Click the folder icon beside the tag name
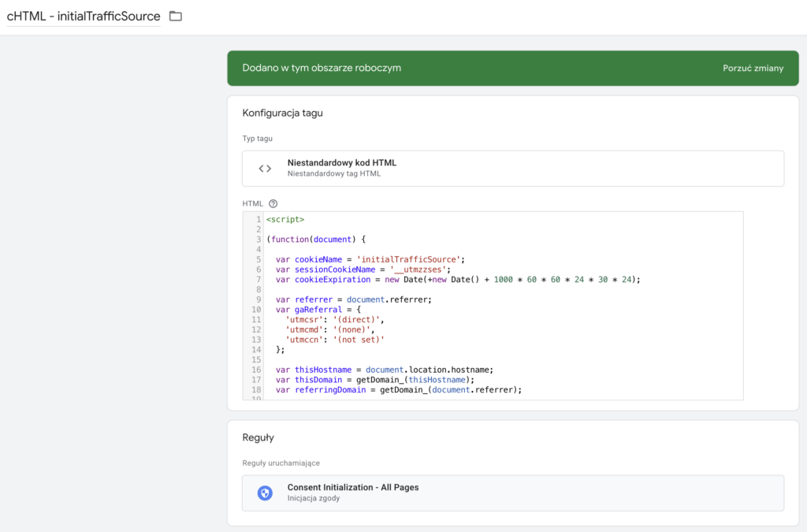Image resolution: width=807 pixels, height=532 pixels. coord(176,17)
